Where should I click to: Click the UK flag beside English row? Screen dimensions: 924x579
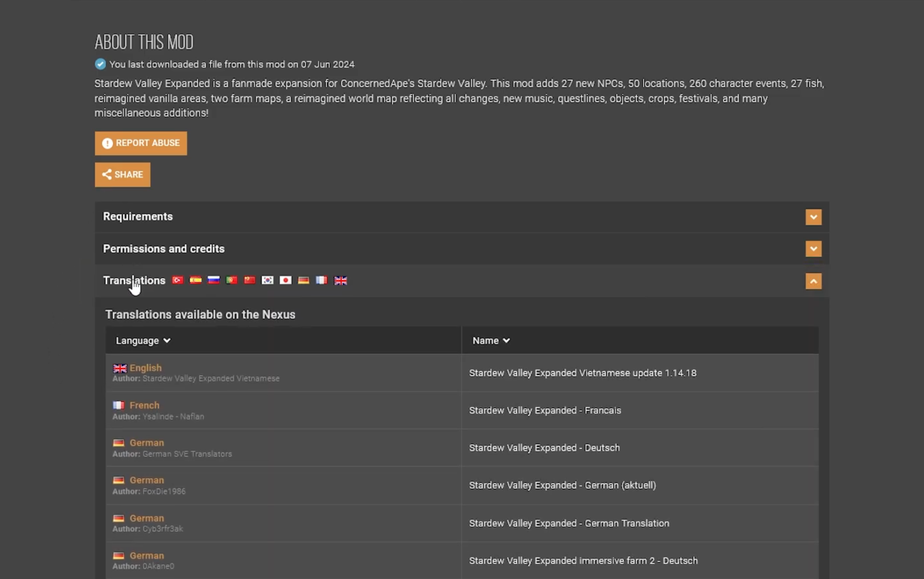120,368
